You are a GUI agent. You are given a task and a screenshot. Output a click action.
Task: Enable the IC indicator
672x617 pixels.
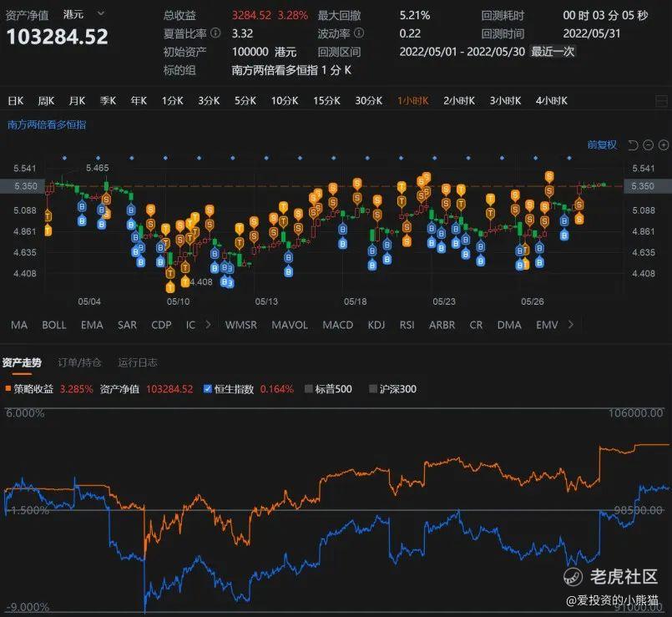(190, 325)
